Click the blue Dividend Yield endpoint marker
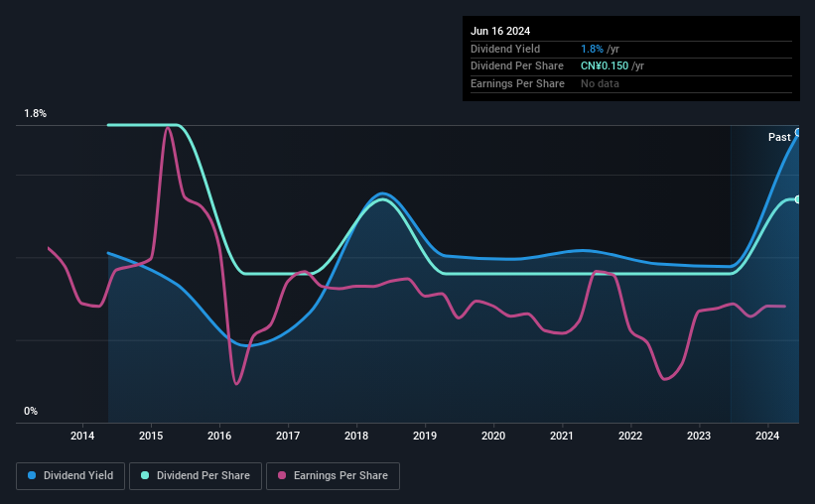The height and width of the screenshot is (504, 815). [x=798, y=133]
